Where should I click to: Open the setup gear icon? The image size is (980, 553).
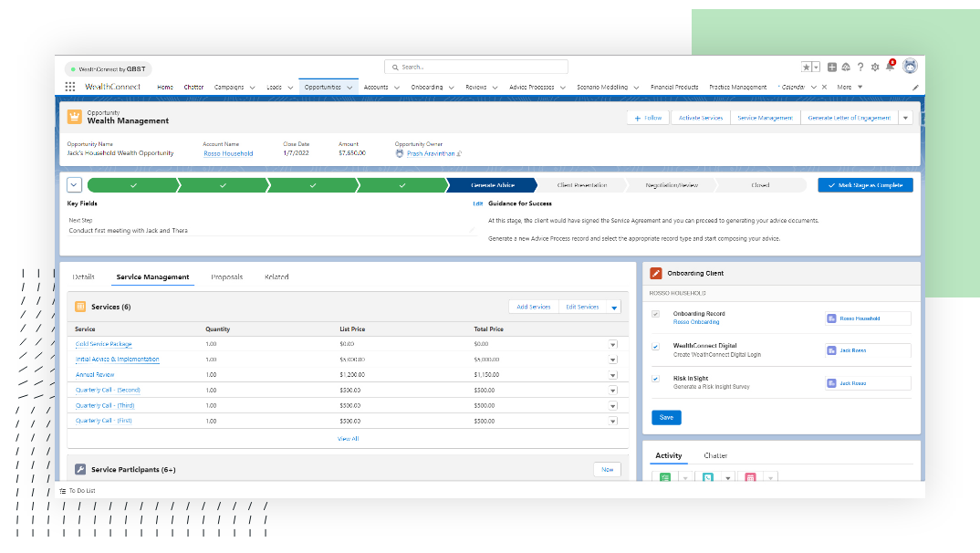tap(875, 67)
